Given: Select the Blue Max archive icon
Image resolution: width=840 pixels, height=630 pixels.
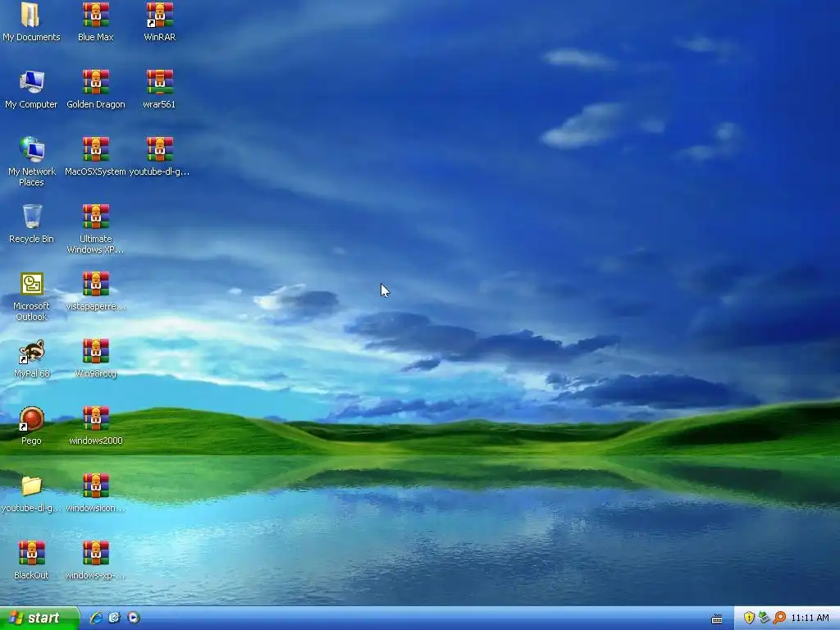Looking at the screenshot, I should coord(96,15).
